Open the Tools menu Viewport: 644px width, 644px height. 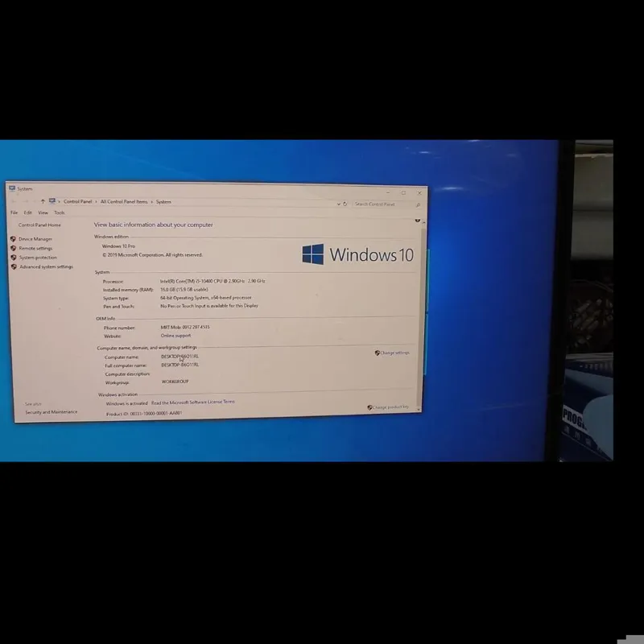click(x=60, y=213)
